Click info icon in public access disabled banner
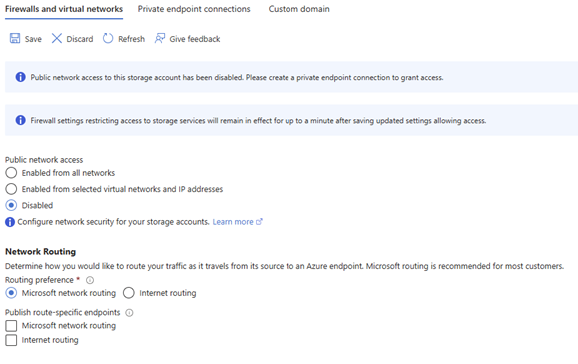Viewport: 578px width, 364px height. click(20, 77)
